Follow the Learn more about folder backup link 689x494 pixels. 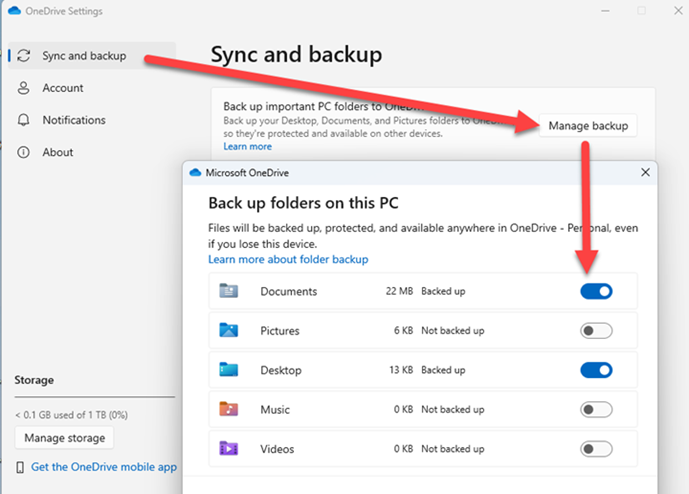(288, 259)
